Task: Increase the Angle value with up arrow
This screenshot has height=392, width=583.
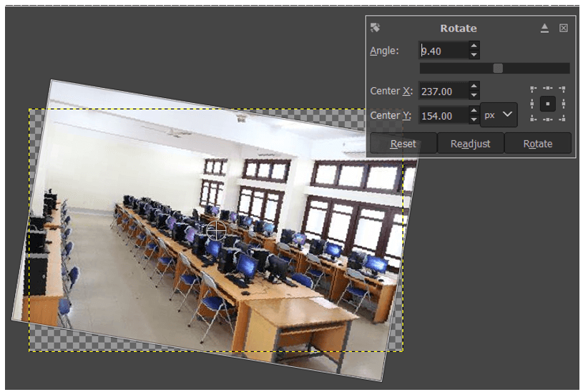Action: [x=474, y=46]
